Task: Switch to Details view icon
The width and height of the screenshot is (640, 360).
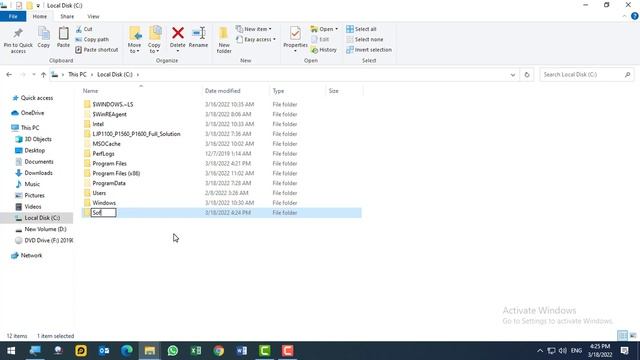Action: (622, 336)
